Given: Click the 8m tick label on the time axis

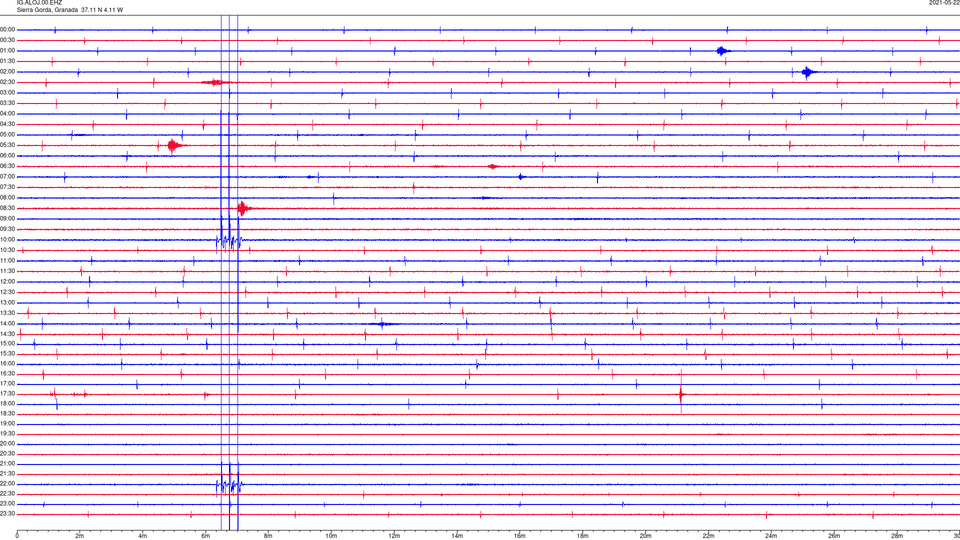Looking at the screenshot, I should [x=268, y=536].
